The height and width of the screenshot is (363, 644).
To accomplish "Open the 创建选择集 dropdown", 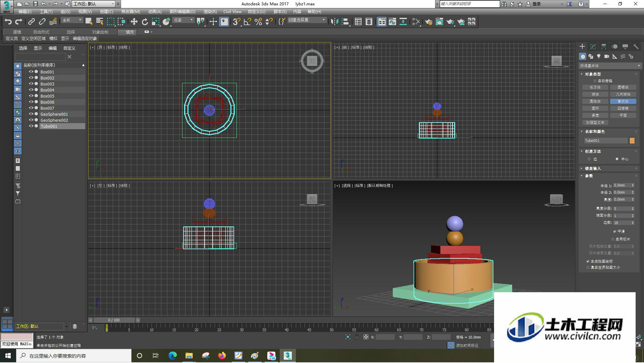I will 307,20.
